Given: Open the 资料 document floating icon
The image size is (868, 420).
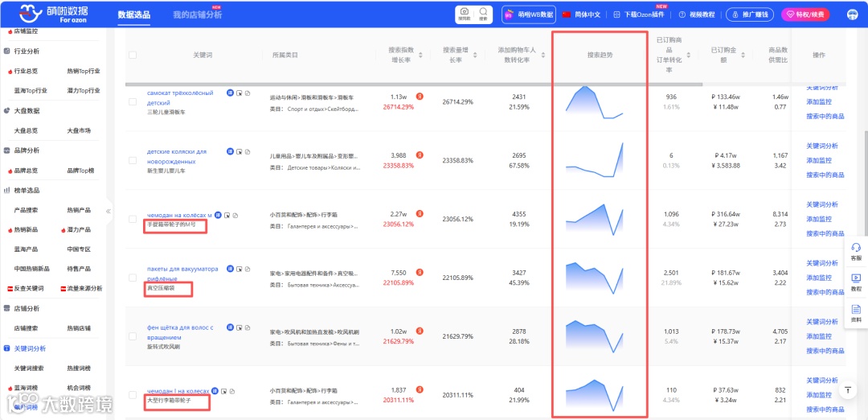Looking at the screenshot, I should tap(856, 312).
